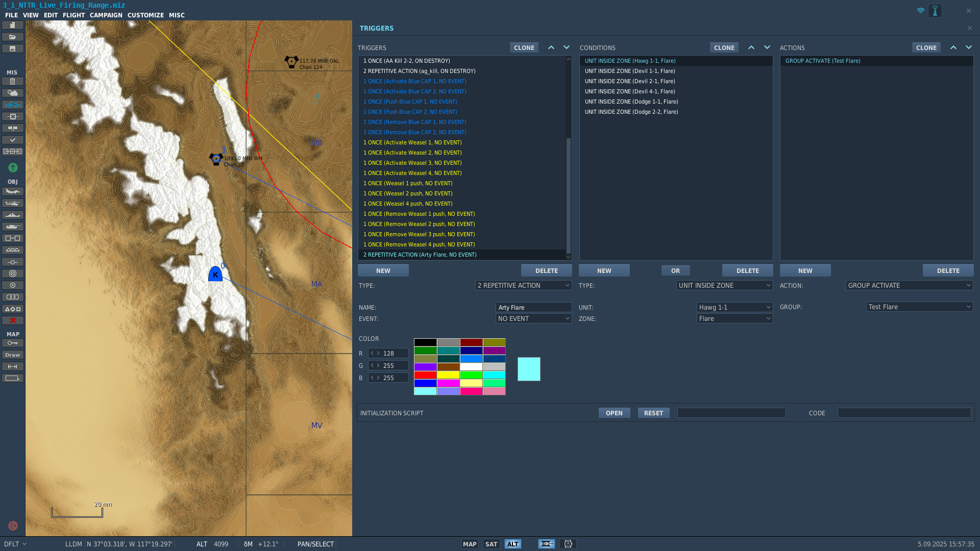Select the trigger zone concentric circles tool
The width and height of the screenshot is (980, 551).
[13, 273]
